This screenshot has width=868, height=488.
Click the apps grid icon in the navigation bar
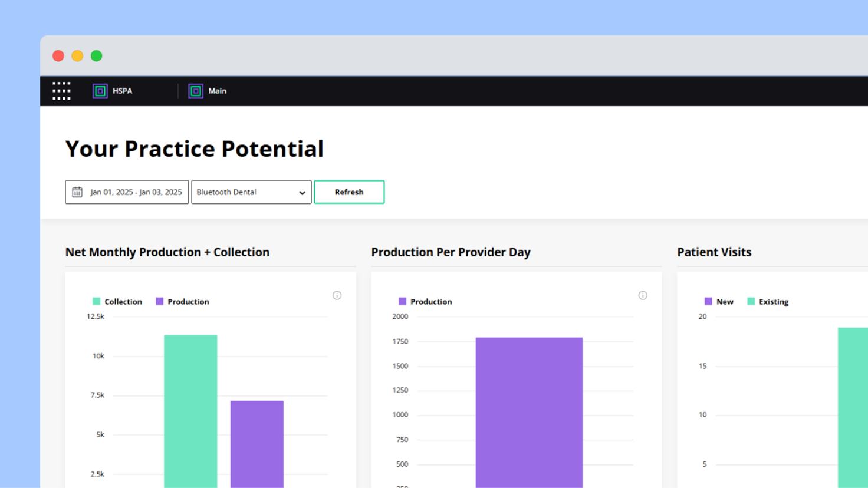pyautogui.click(x=61, y=91)
